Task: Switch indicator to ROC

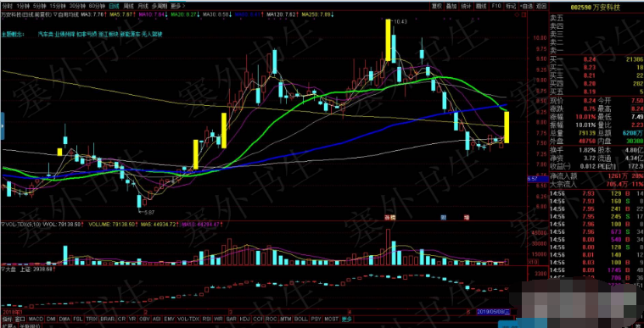Action: point(271,319)
